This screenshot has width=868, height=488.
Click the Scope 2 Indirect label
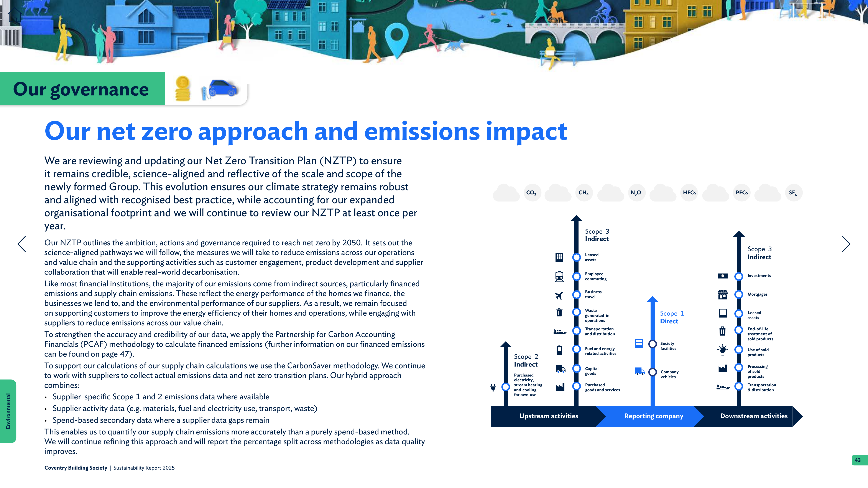526,360
